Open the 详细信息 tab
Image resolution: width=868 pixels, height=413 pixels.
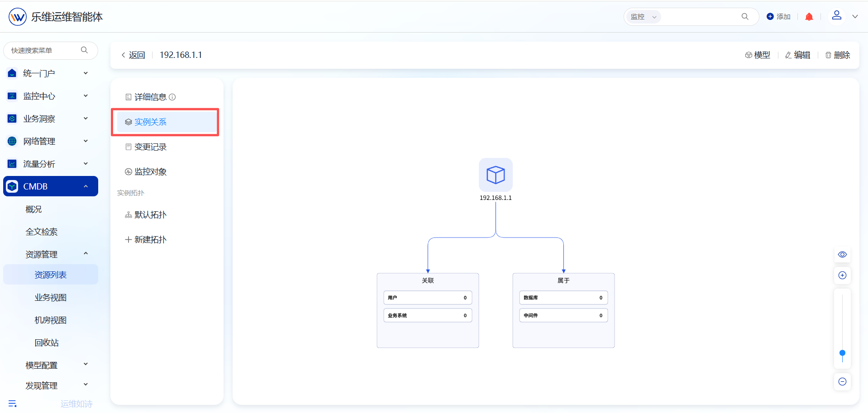point(146,97)
